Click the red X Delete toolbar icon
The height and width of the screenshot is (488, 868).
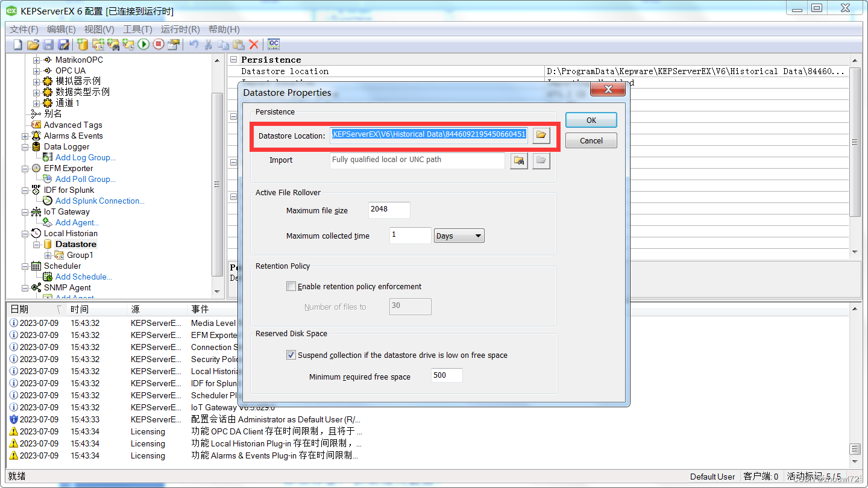(254, 44)
